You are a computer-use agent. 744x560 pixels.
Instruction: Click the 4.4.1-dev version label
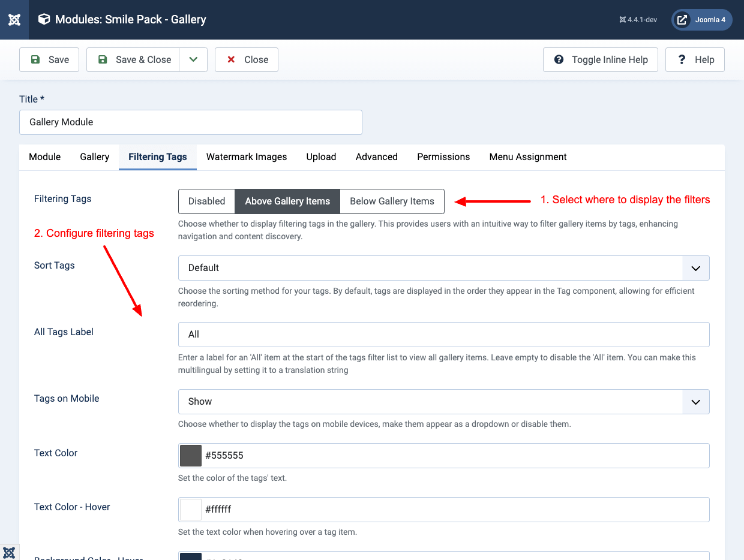tap(638, 20)
